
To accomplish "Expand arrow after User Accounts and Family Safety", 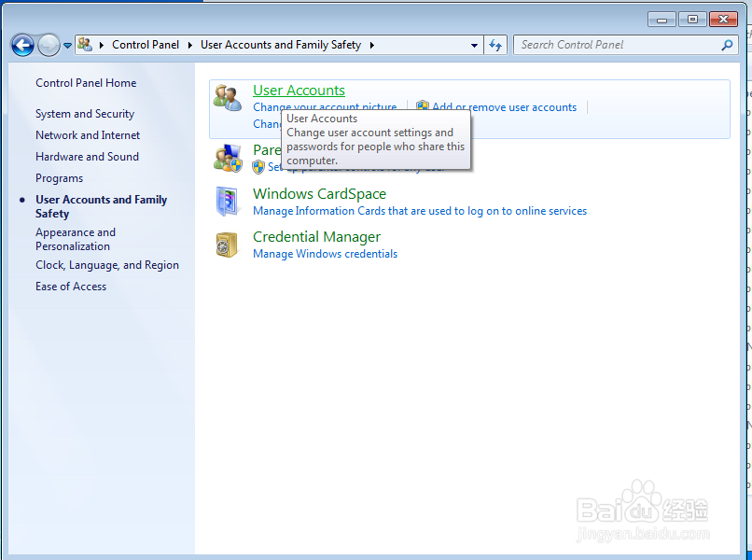I will point(371,45).
